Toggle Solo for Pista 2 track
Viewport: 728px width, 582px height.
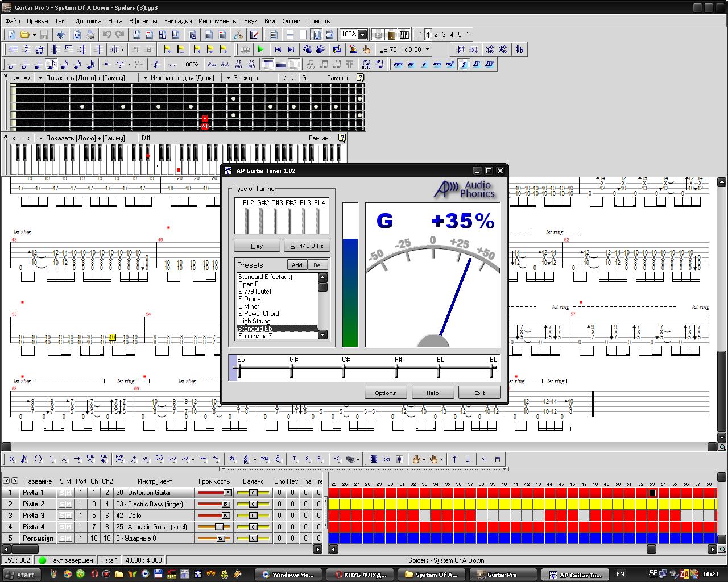61,504
